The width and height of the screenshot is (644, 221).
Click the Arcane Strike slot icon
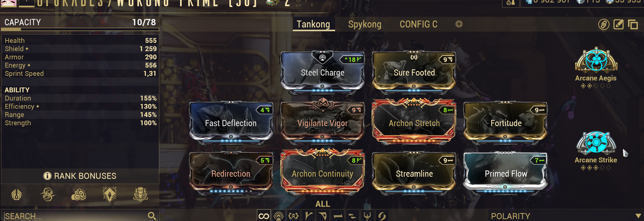click(x=596, y=143)
